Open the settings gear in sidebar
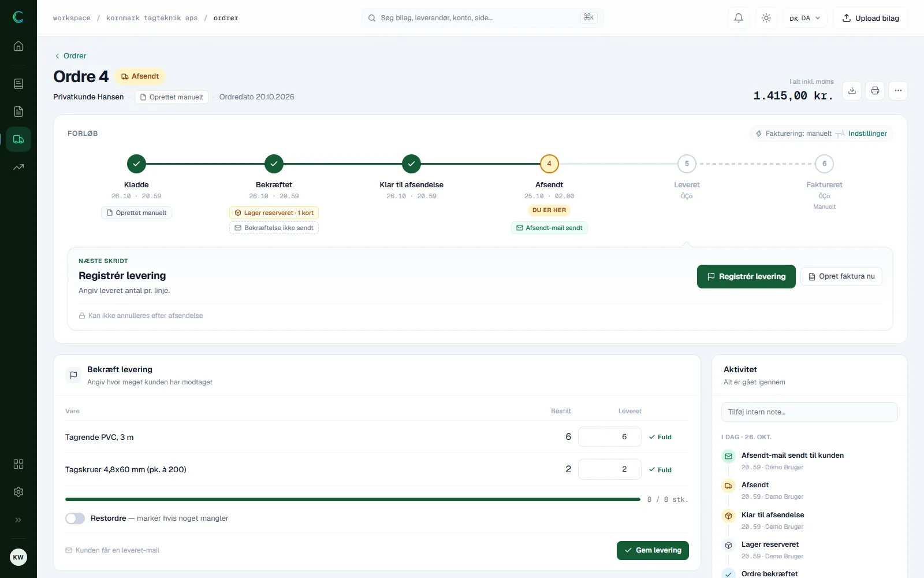Image resolution: width=924 pixels, height=578 pixels. click(x=18, y=492)
